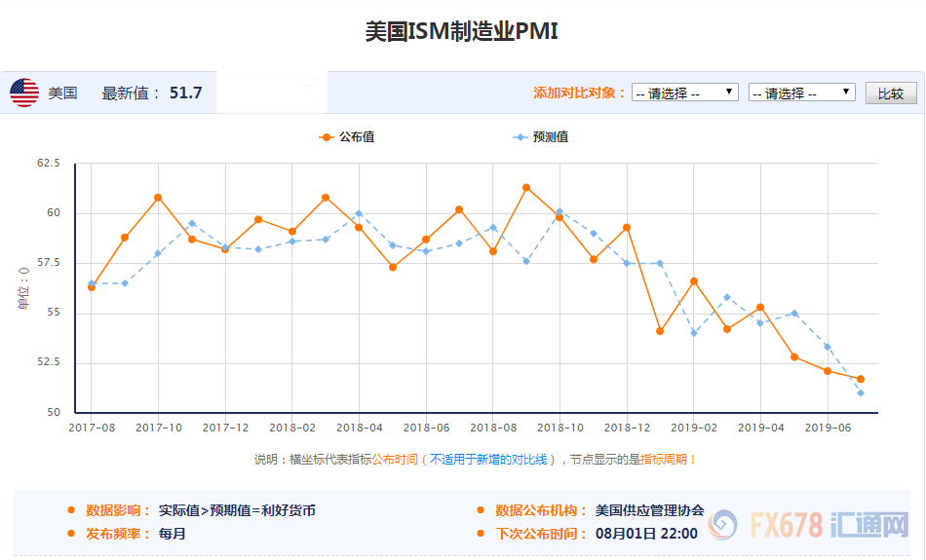Click the 最新值 51.7 value
926x560 pixels.
pos(185,93)
